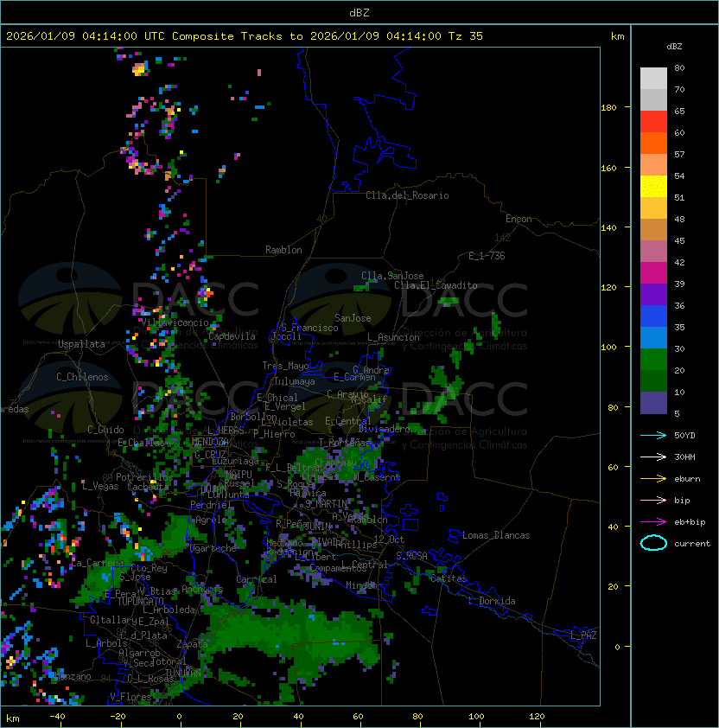
Task: Click the Uspallata label on the map
Action: tap(81, 344)
